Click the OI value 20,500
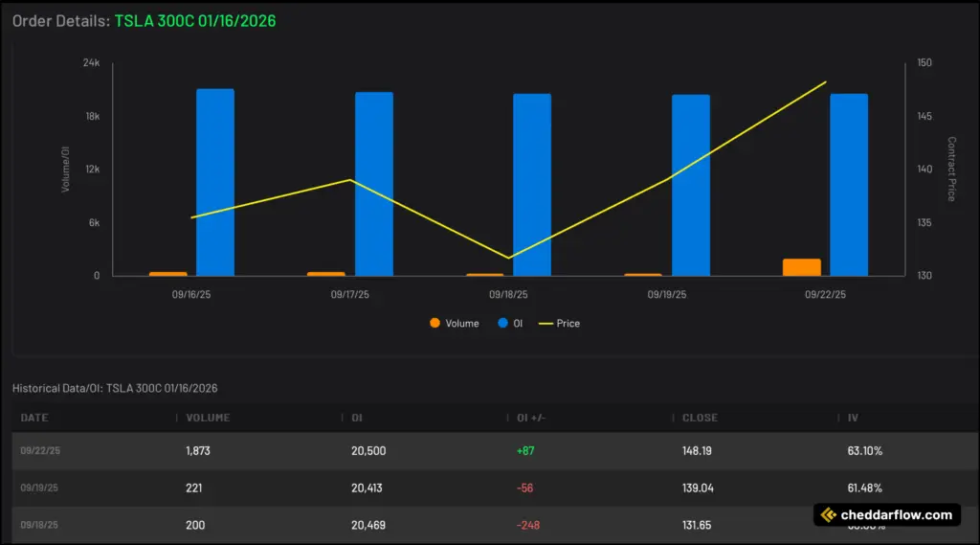The width and height of the screenshot is (980, 545). coord(368,450)
